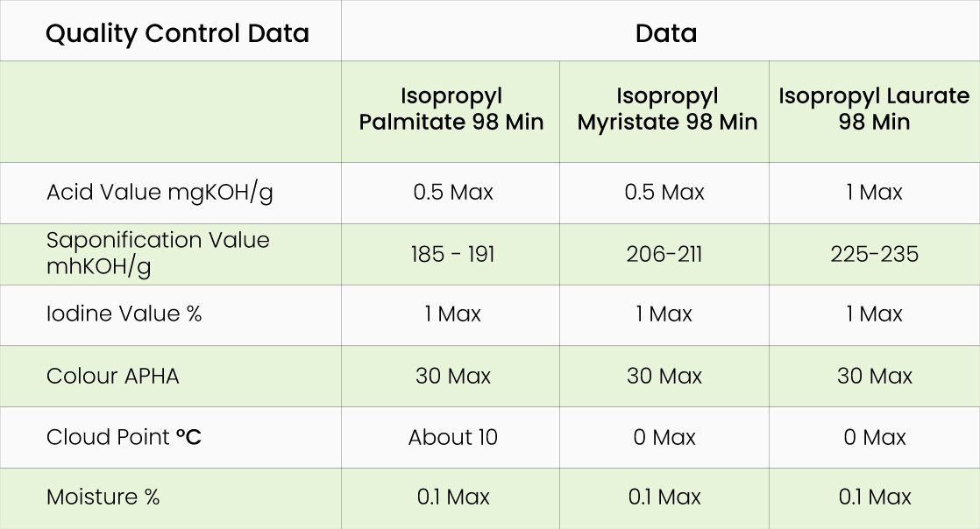The height and width of the screenshot is (529, 980).
Task: Select Isopropyl Laurate's 0.1 Max moisture cell
Action: click(x=874, y=497)
